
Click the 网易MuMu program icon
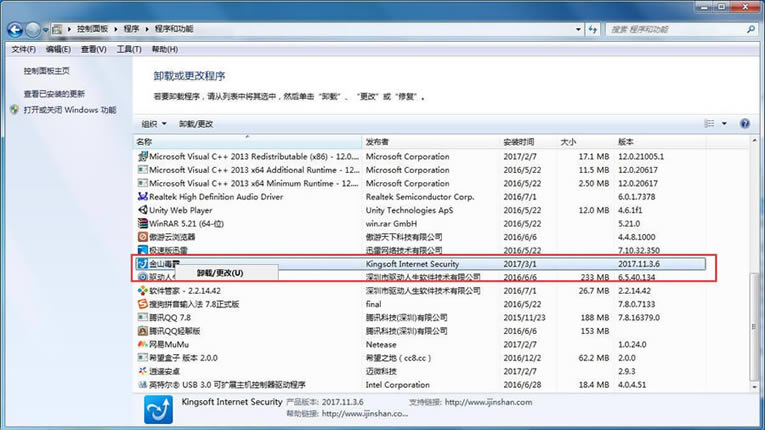coord(142,344)
